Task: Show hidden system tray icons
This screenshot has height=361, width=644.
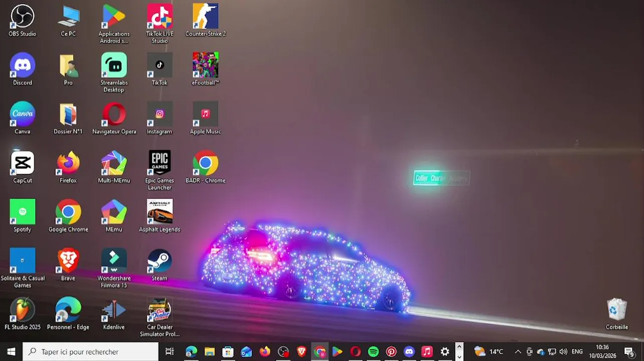Action: [x=518, y=351]
